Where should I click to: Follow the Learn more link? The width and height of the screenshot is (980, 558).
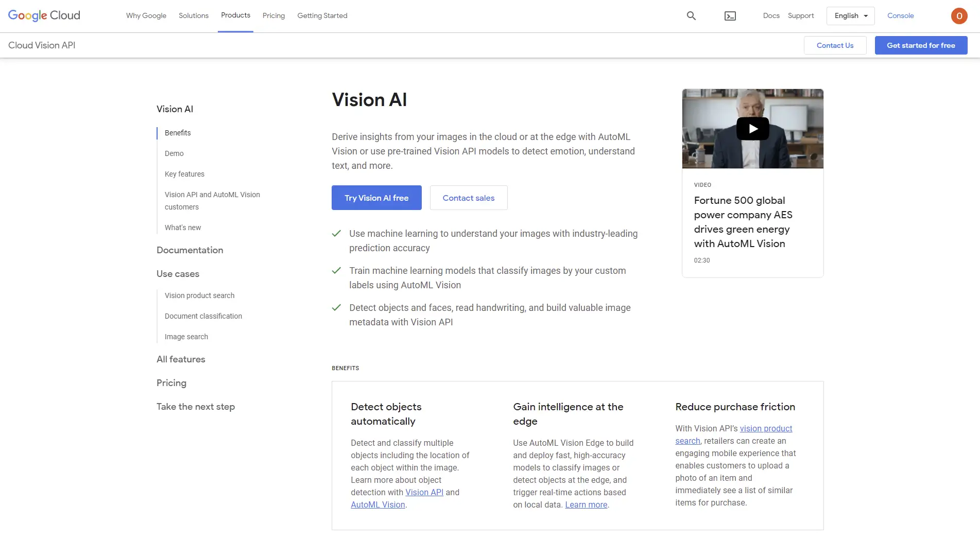tap(586, 504)
